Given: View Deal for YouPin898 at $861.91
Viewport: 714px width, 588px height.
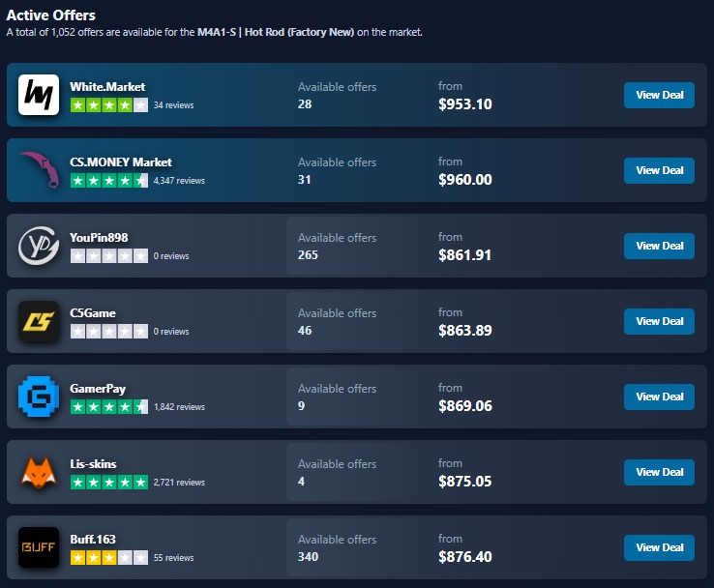Looking at the screenshot, I should tap(659, 246).
